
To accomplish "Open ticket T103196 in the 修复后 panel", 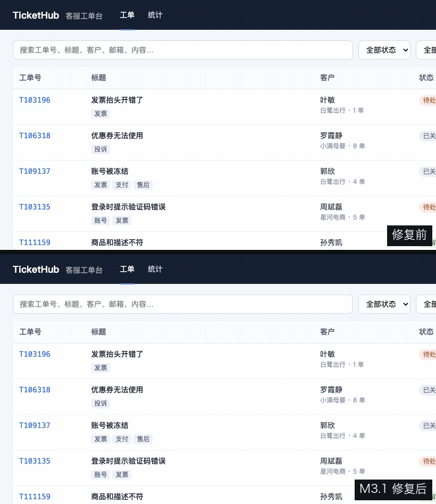I will [x=35, y=354].
